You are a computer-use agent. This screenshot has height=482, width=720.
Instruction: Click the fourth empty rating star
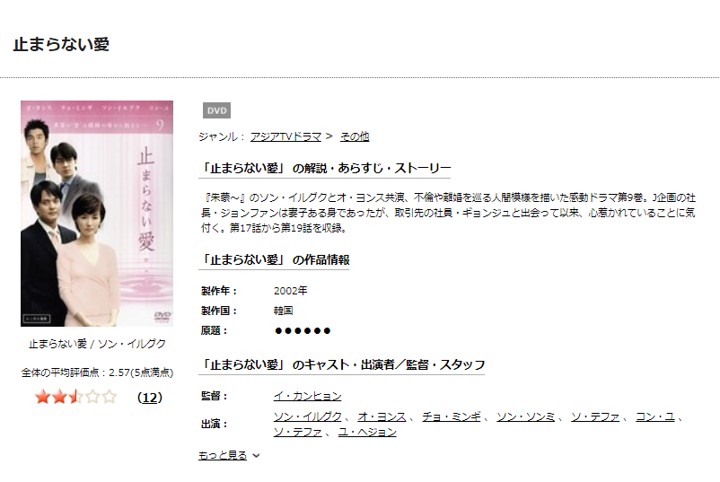tap(92, 397)
